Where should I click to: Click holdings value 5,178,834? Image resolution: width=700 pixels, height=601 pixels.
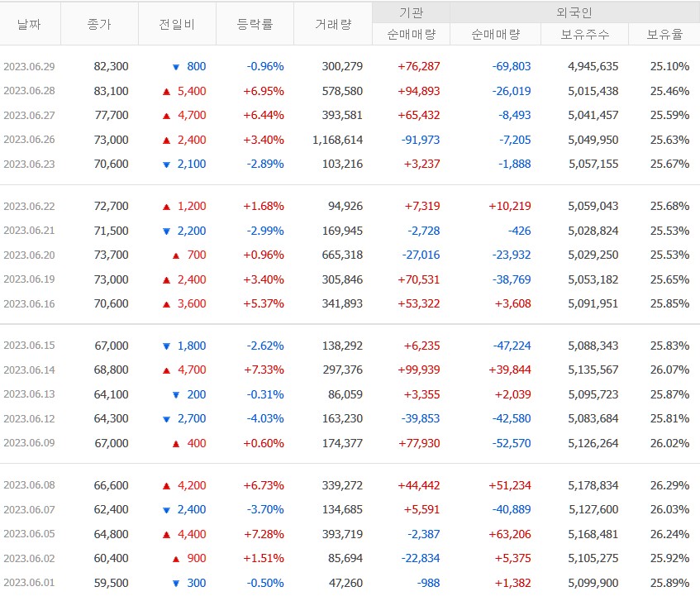click(x=593, y=485)
